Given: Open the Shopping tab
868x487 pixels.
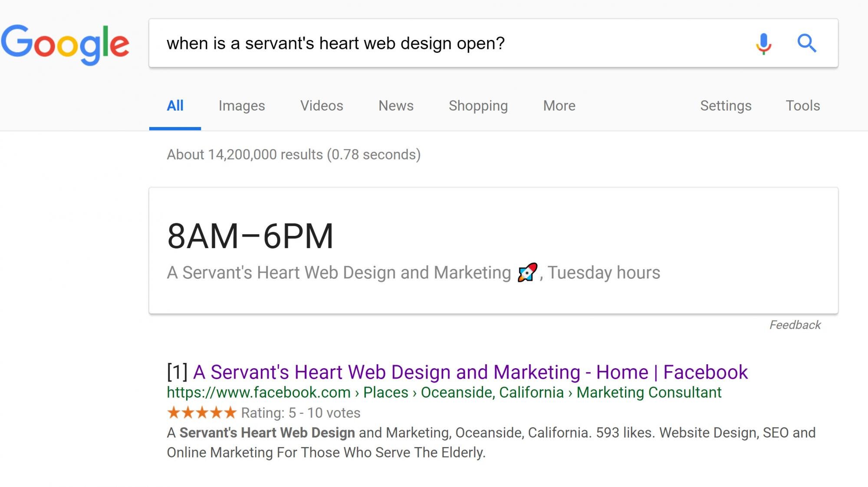Looking at the screenshot, I should (x=478, y=106).
